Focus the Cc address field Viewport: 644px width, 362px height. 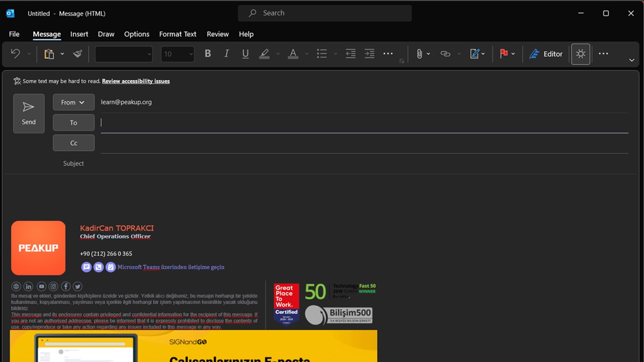pos(364,143)
